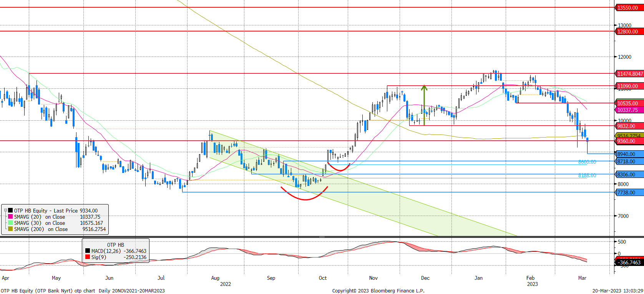Click the 2023 year label on the axis
The image size is (644, 294).
532,284
